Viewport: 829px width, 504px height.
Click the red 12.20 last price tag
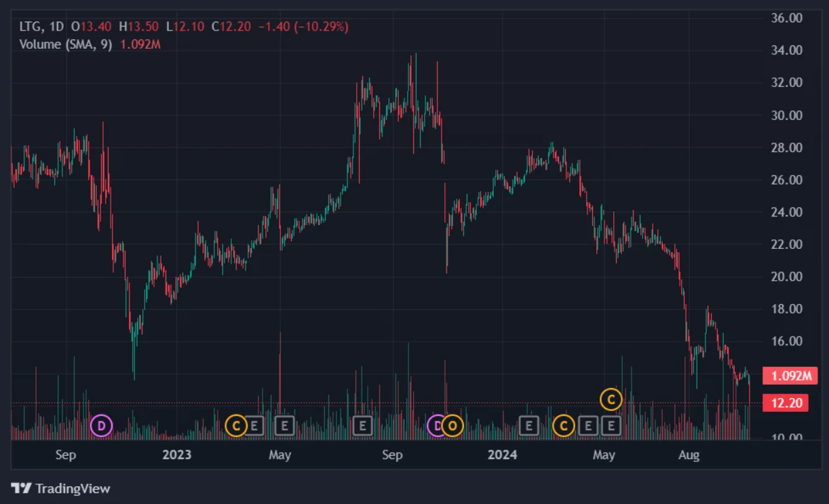(x=786, y=403)
